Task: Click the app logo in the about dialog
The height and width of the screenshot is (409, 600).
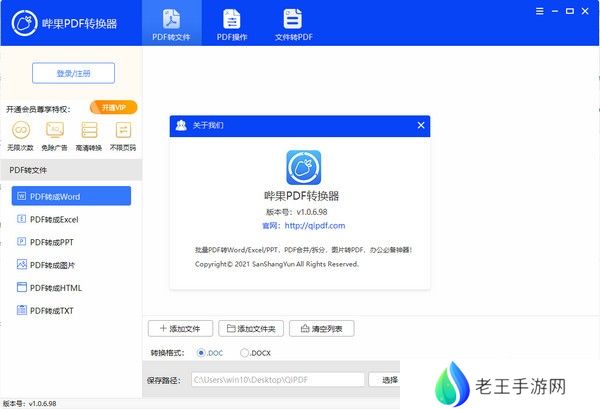Action: (x=304, y=168)
